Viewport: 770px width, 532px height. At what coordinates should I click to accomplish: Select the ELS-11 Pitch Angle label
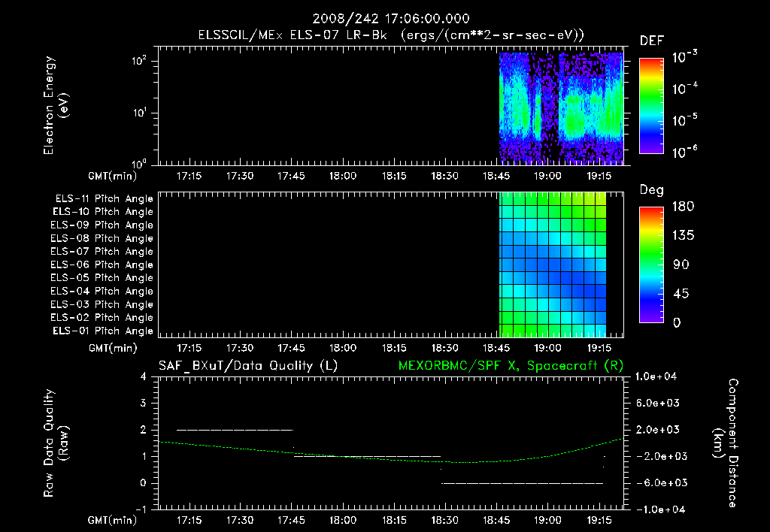104,199
